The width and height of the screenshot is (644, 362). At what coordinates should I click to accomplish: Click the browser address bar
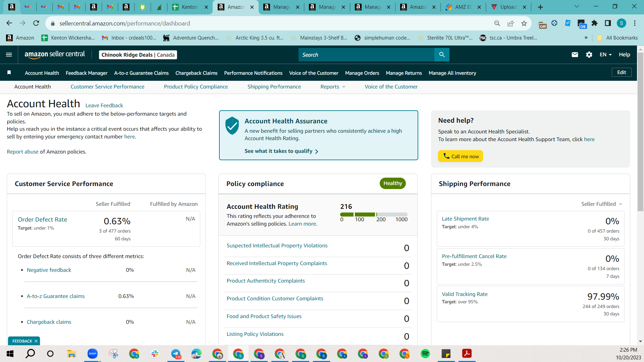[272, 23]
